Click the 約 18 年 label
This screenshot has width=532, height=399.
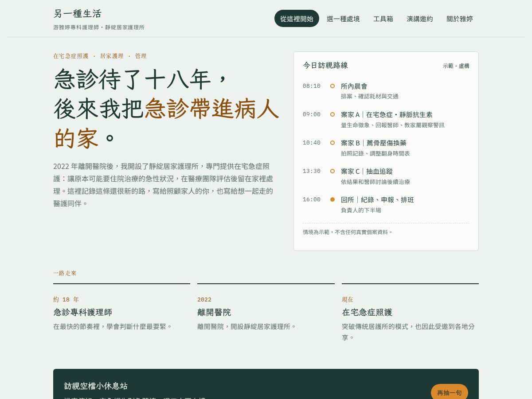[66, 299]
